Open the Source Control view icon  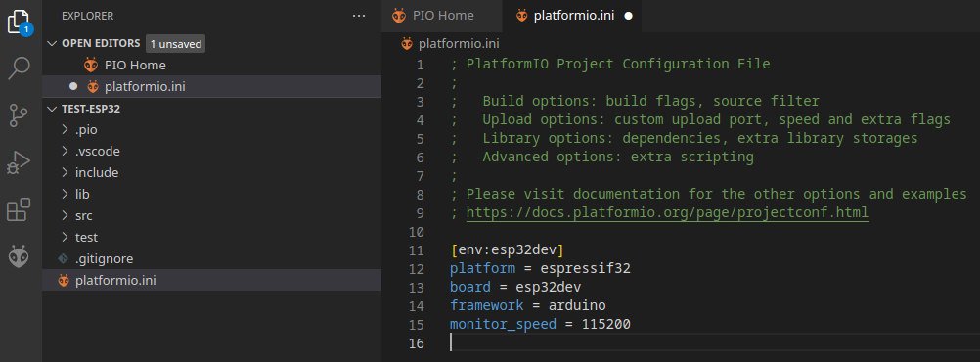19,115
